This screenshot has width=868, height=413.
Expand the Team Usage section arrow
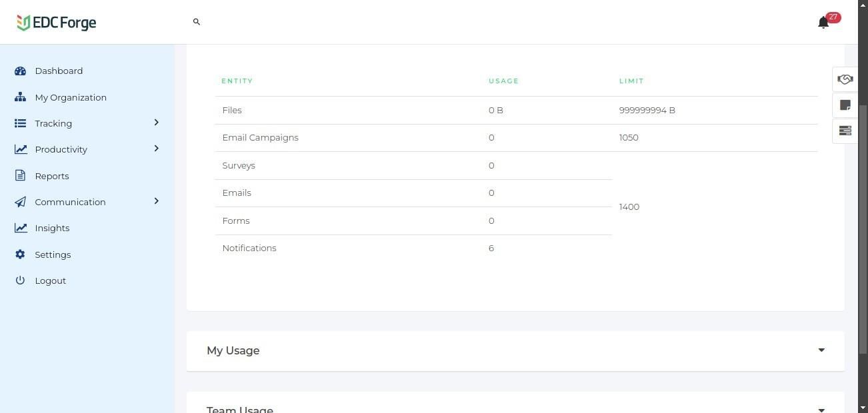point(821,409)
